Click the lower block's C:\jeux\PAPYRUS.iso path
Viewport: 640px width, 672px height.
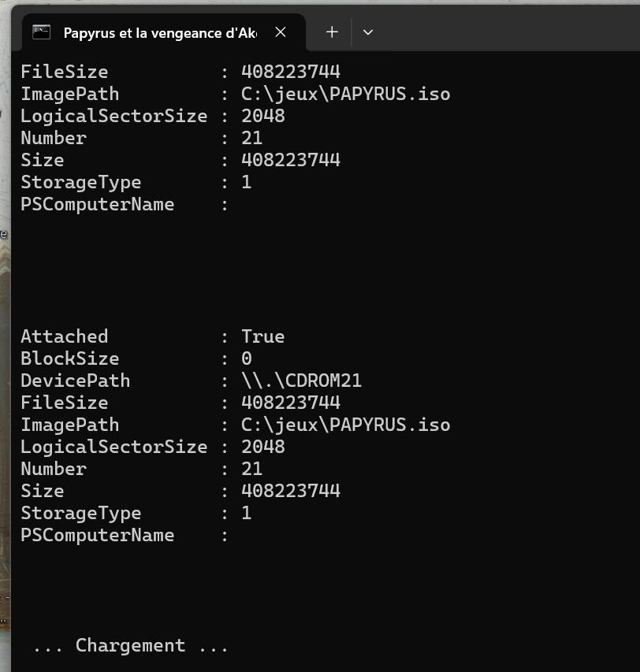[x=345, y=425]
